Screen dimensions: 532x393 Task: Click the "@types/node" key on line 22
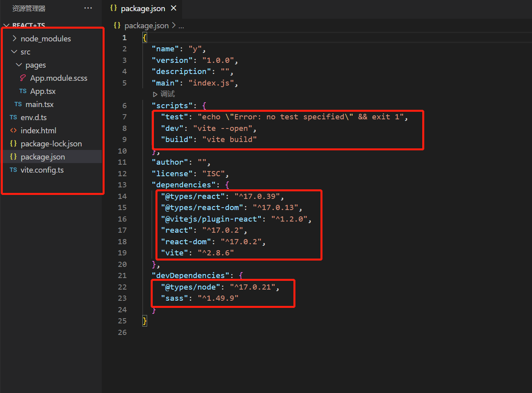pos(190,287)
